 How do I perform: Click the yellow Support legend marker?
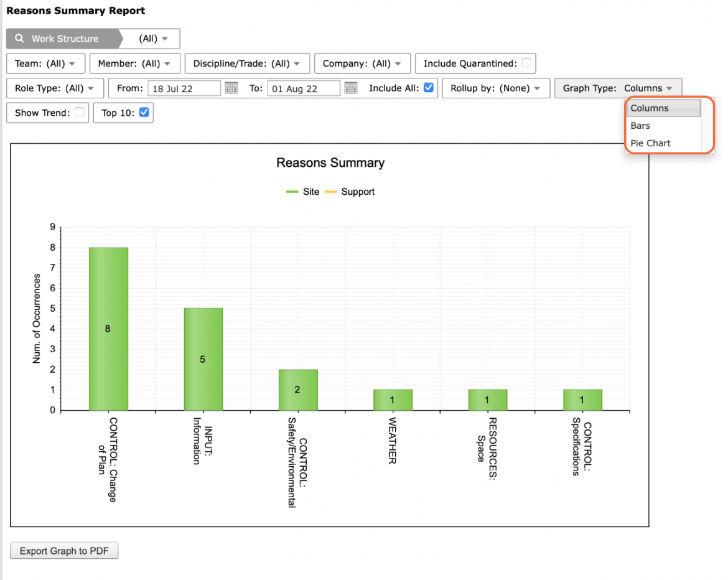coord(330,192)
